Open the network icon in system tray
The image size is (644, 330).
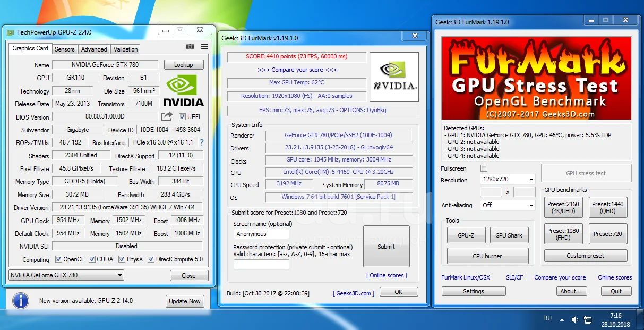click(x=588, y=320)
